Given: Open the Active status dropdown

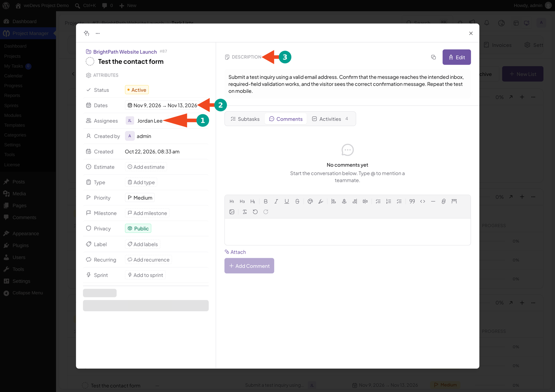Looking at the screenshot, I should 137,90.
